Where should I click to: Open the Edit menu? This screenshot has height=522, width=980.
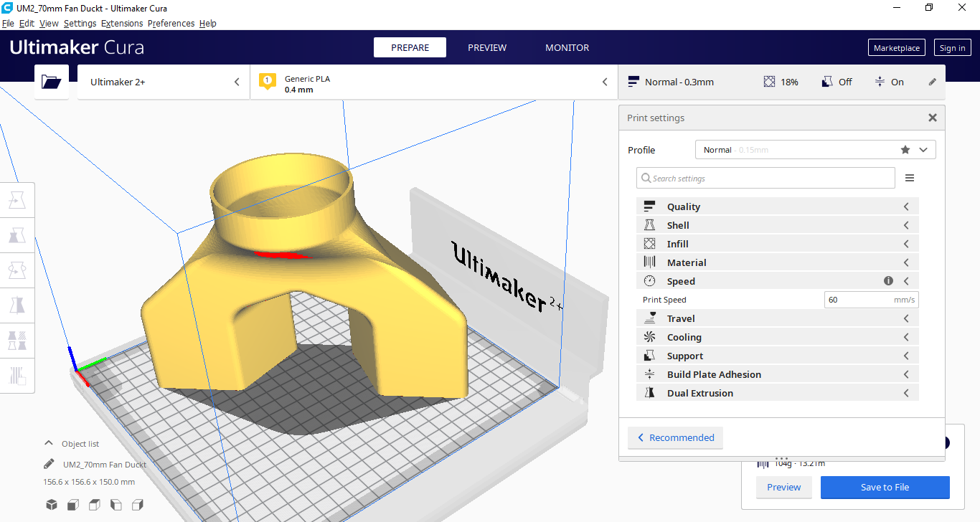tap(27, 23)
